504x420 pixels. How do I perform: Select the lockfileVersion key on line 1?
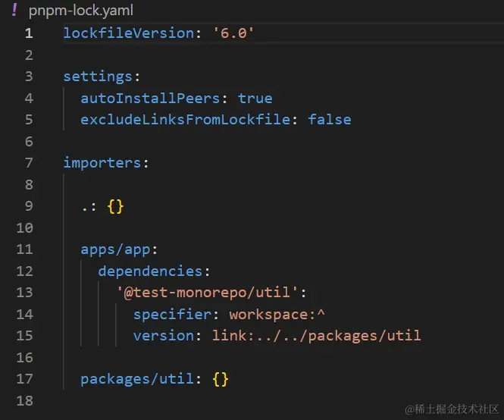tap(129, 33)
